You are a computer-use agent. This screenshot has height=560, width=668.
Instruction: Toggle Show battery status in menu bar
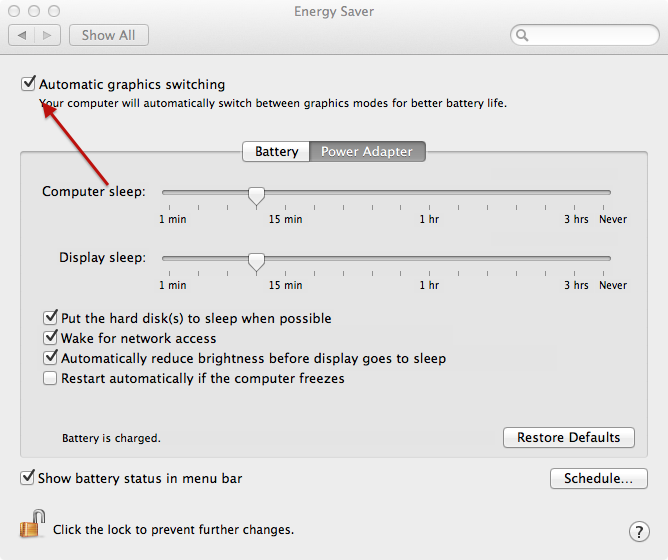27,478
